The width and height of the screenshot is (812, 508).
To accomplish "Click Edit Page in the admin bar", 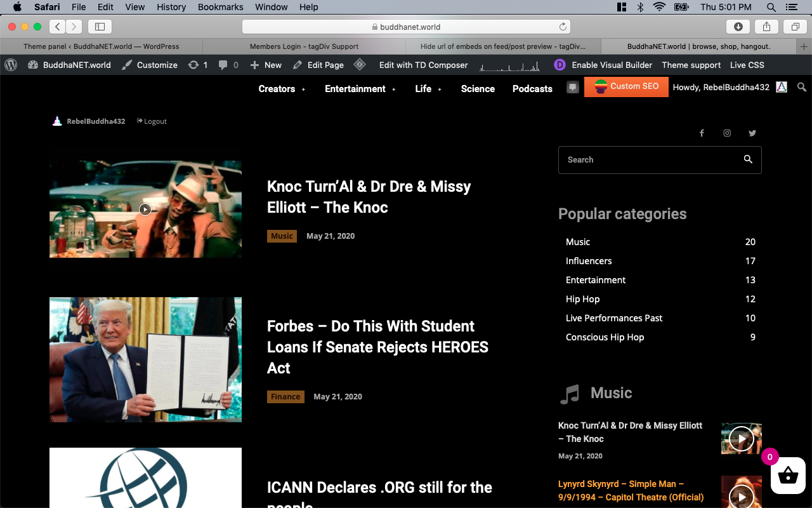I will (x=318, y=65).
